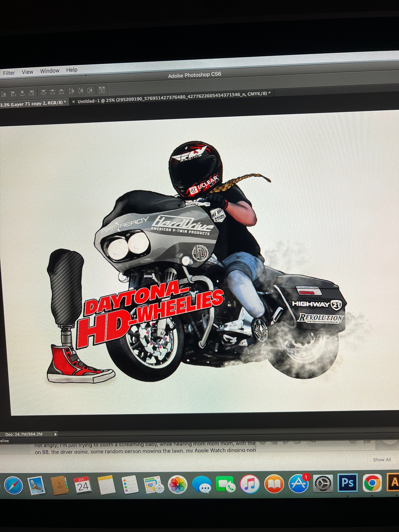Click the 'screaming baby' text line in background document
This screenshot has height=532, width=399.
click(145, 445)
